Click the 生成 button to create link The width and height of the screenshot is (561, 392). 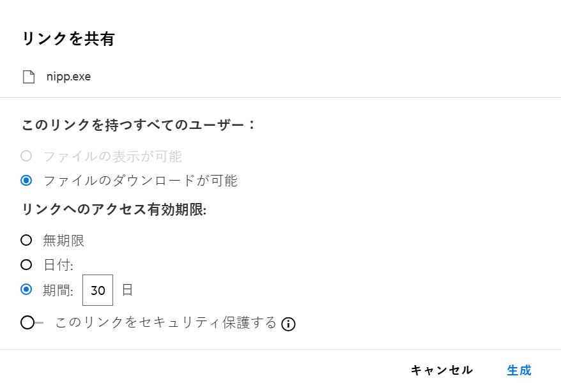tap(519, 370)
